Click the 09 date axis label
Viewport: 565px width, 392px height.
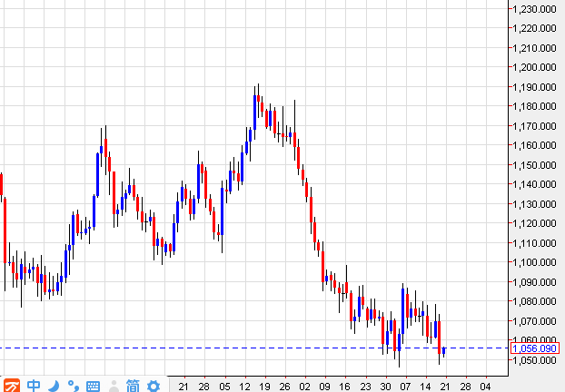[324, 387]
